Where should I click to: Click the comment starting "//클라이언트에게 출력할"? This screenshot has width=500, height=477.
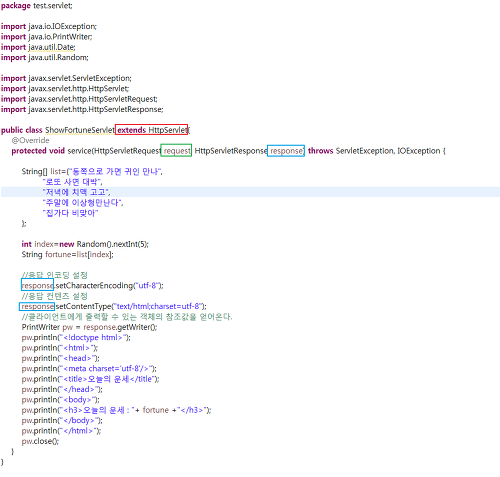point(127,317)
